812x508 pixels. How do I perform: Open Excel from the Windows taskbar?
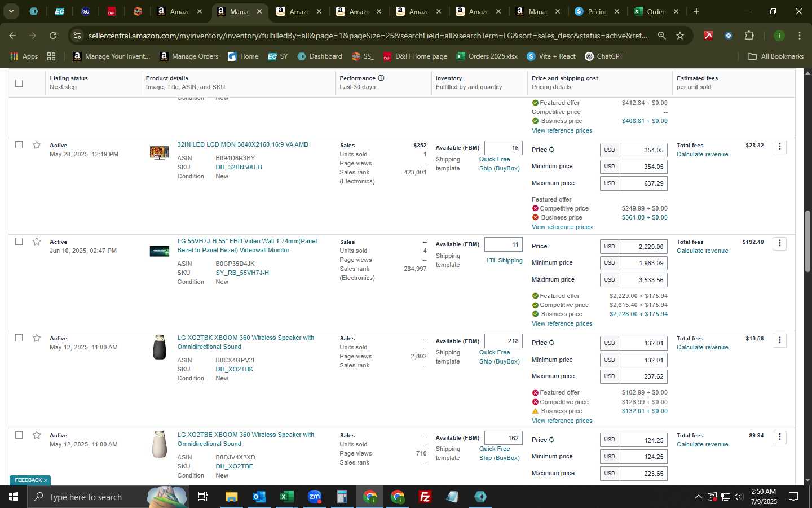tap(286, 497)
